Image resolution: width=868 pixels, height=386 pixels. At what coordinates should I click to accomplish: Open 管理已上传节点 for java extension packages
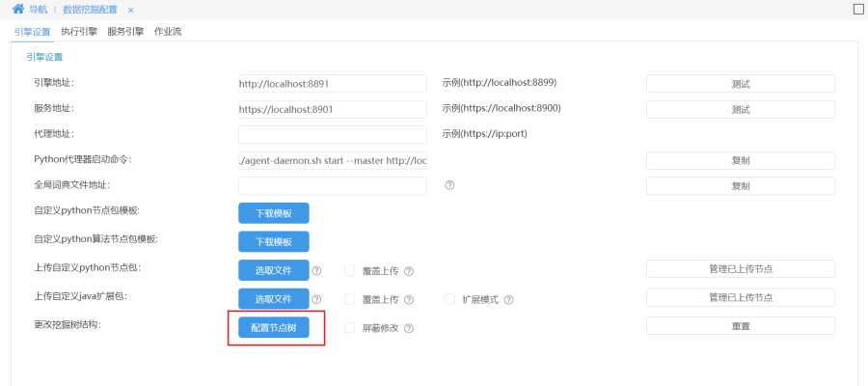[741, 297]
